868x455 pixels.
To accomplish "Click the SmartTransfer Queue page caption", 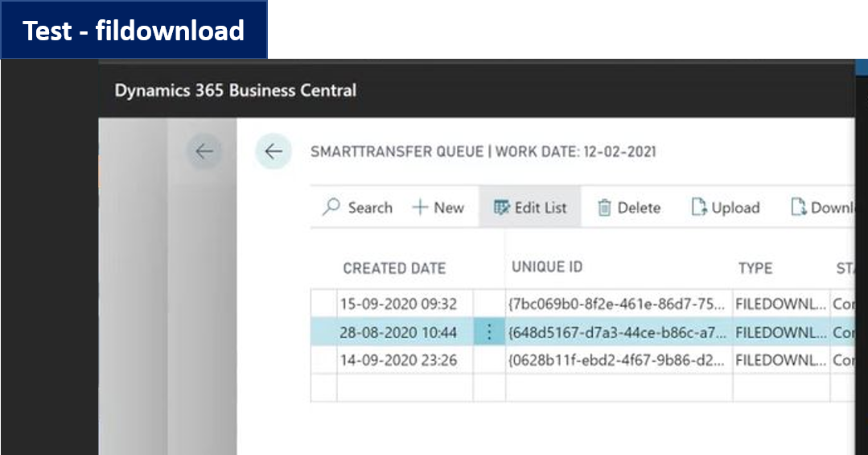I will click(483, 152).
